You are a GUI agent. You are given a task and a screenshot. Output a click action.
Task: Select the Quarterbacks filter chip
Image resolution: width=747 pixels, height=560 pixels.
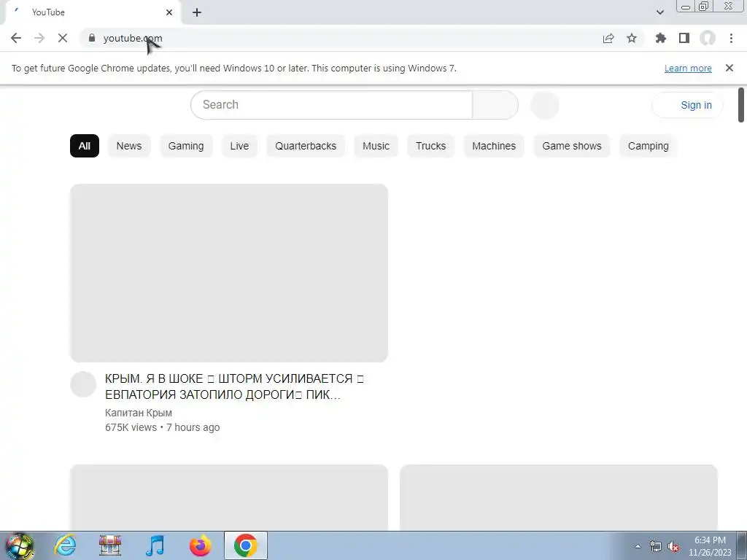coord(306,146)
